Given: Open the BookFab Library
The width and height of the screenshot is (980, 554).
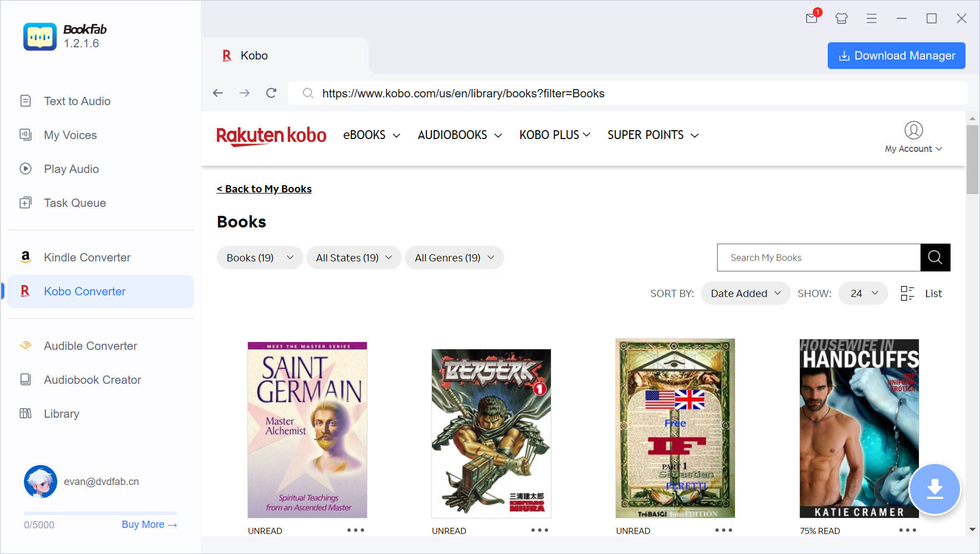Looking at the screenshot, I should [x=61, y=413].
